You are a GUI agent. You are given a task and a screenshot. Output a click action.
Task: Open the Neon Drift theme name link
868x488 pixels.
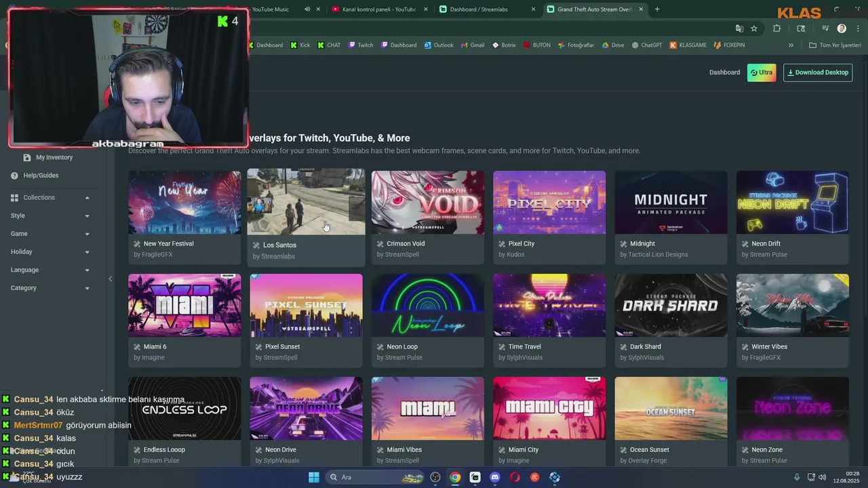pyautogui.click(x=766, y=243)
